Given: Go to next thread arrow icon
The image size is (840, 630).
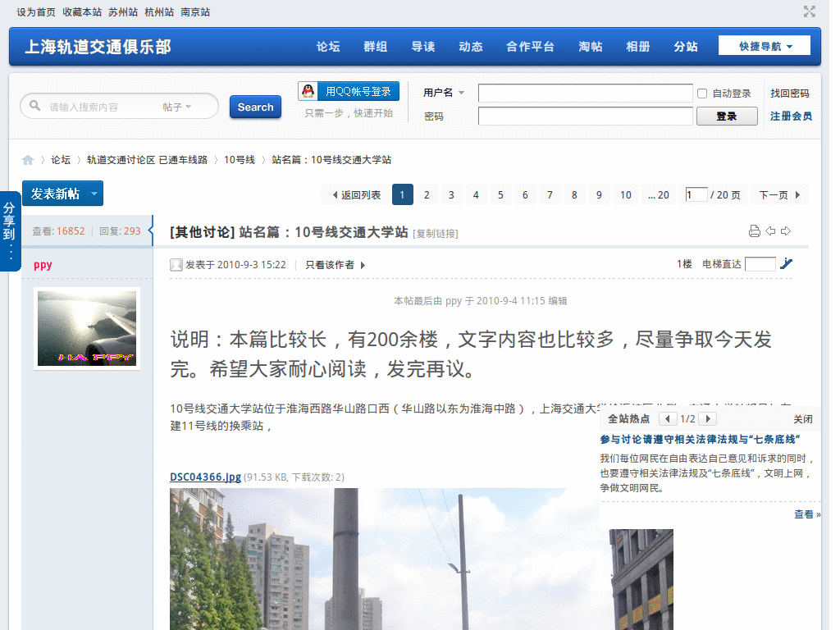Looking at the screenshot, I should click(785, 231).
